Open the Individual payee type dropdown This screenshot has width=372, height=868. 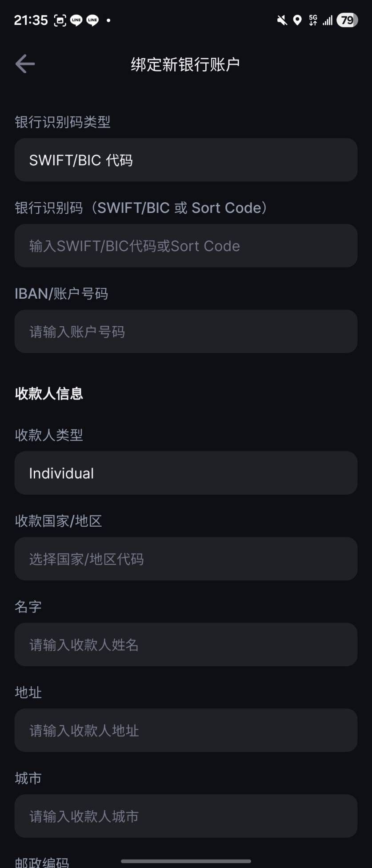(x=186, y=473)
